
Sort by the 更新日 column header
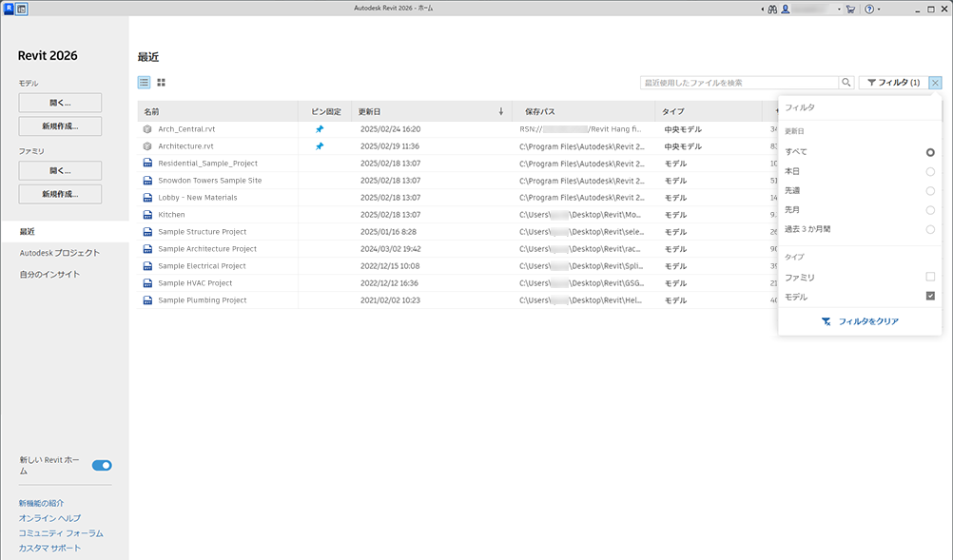(x=432, y=112)
